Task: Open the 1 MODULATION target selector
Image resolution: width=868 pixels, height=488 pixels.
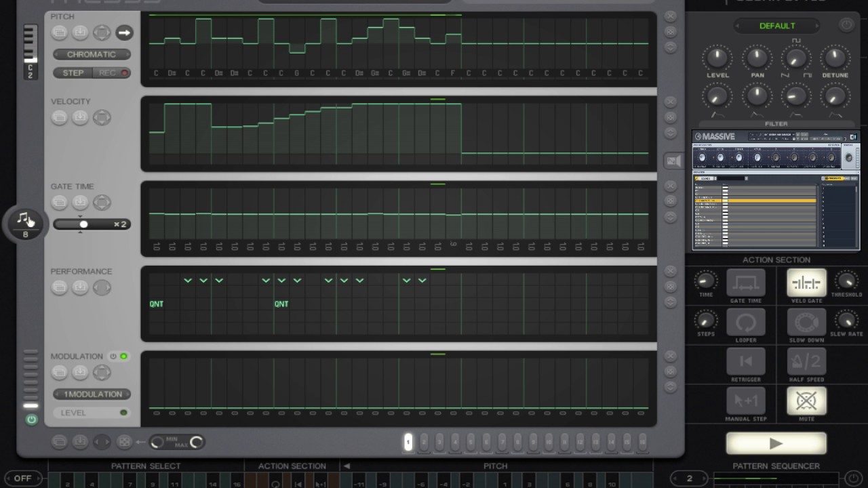Action: (93, 394)
